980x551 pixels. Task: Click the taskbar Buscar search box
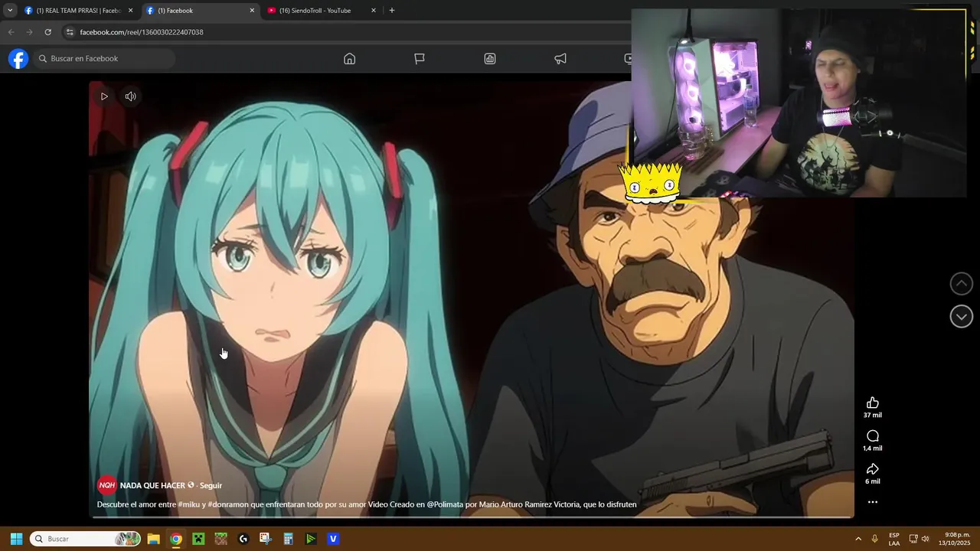coord(85,539)
